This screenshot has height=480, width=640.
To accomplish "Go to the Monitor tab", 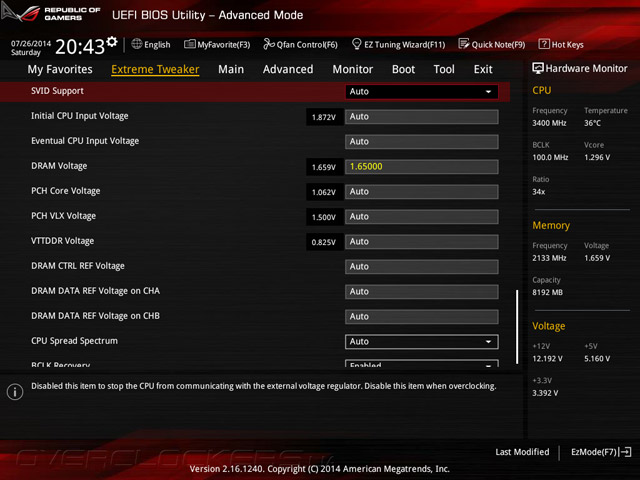I will 353,69.
